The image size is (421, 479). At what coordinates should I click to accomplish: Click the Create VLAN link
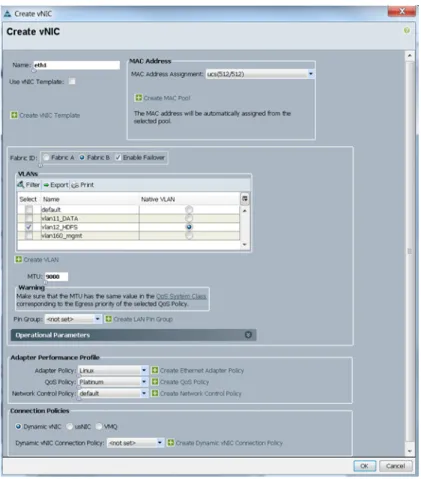tap(41, 260)
